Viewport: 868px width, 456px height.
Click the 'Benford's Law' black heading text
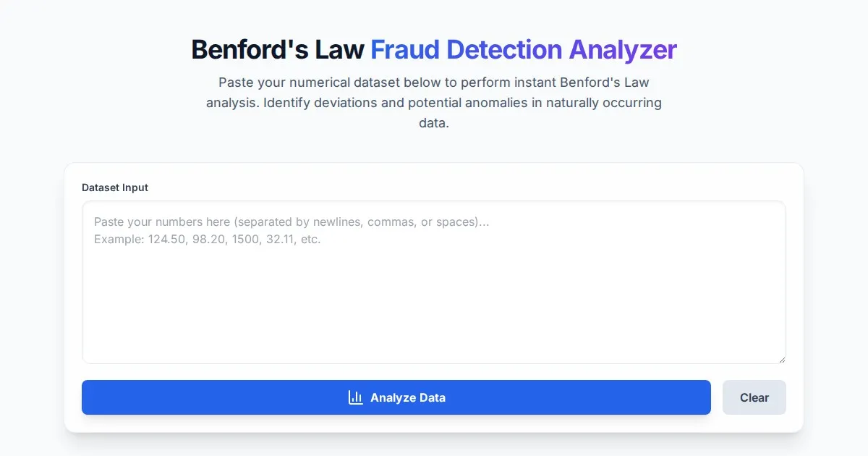(277, 50)
